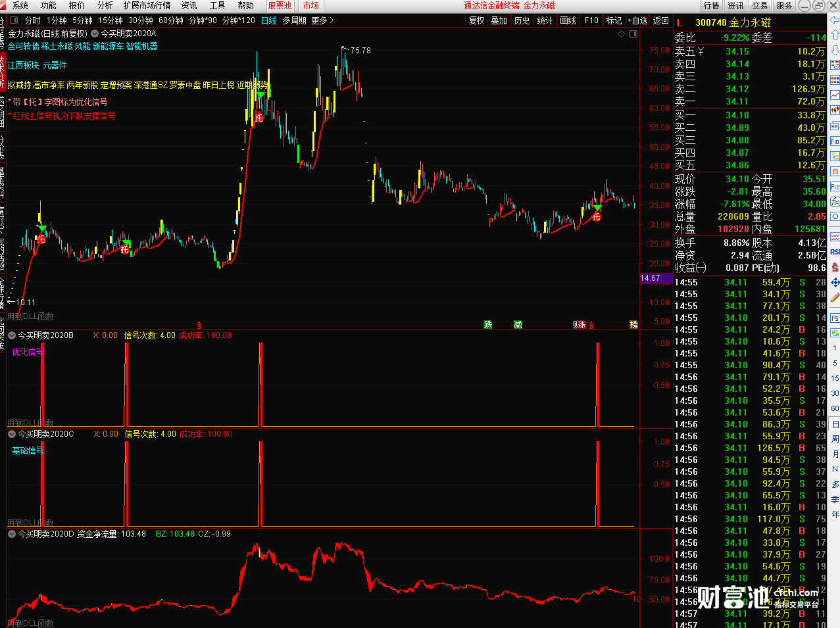Click the 股票池 button in the menu bar
This screenshot has width=840, height=628.
click(280, 5)
